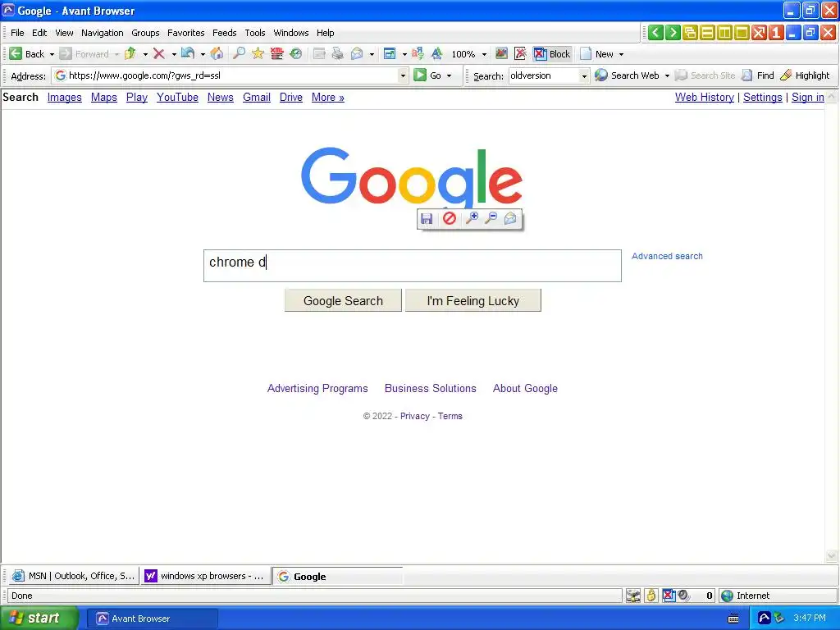
Task: Click the red number 1 icon
Action: coord(776,33)
